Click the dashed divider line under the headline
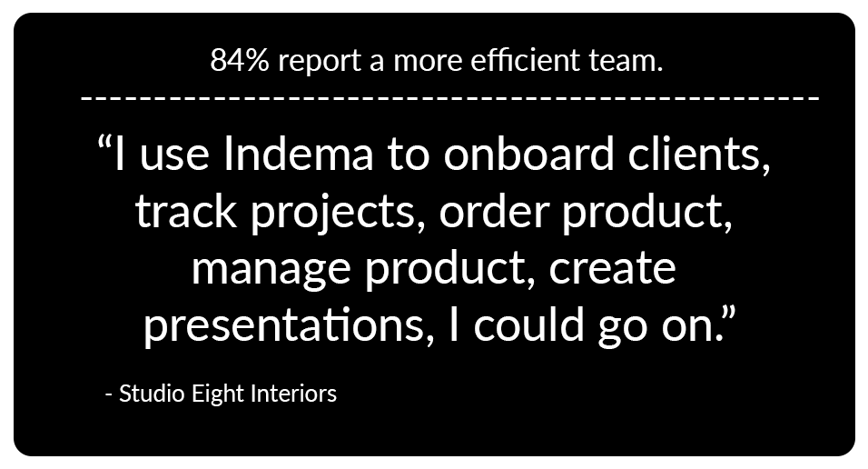Screen dimensions: 868x469 point(449,98)
